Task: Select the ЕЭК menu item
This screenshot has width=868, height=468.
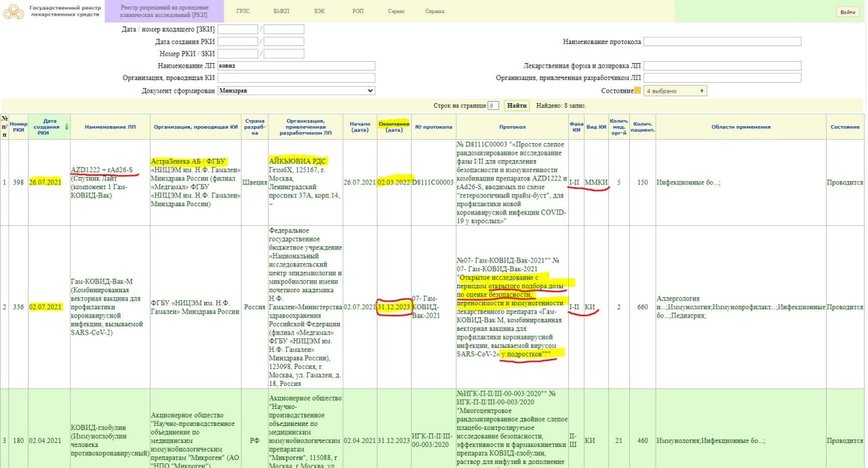Action: point(319,12)
